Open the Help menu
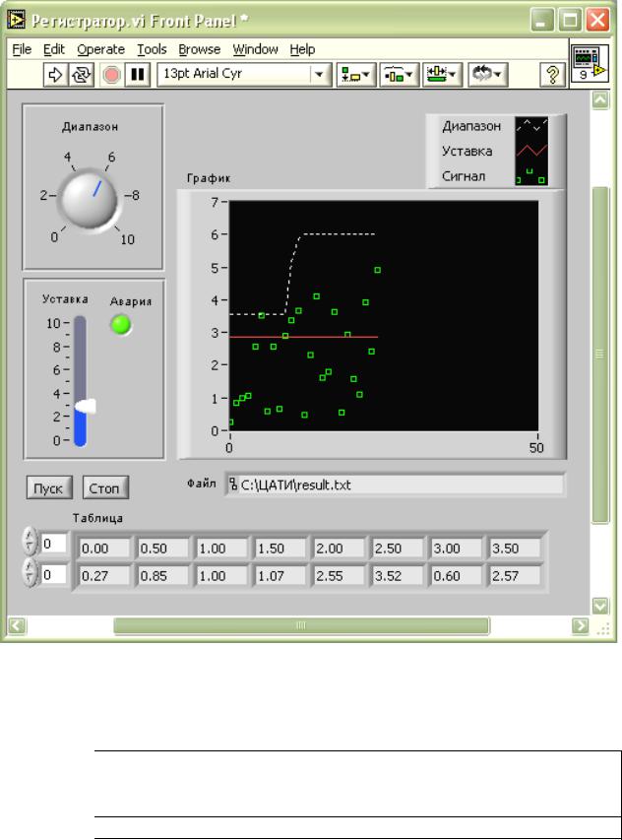The width and height of the screenshot is (622, 840). pos(302,49)
